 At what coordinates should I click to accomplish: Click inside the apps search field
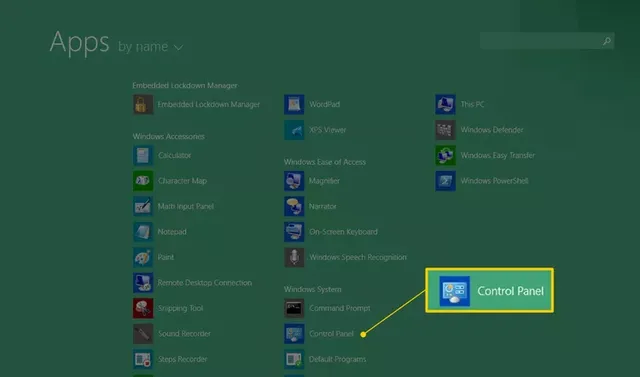coord(547,41)
